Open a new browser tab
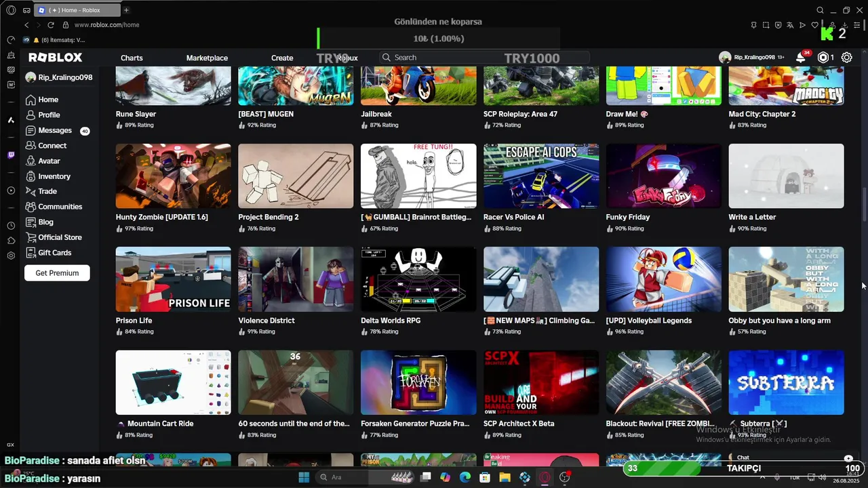868x488 pixels. (126, 10)
